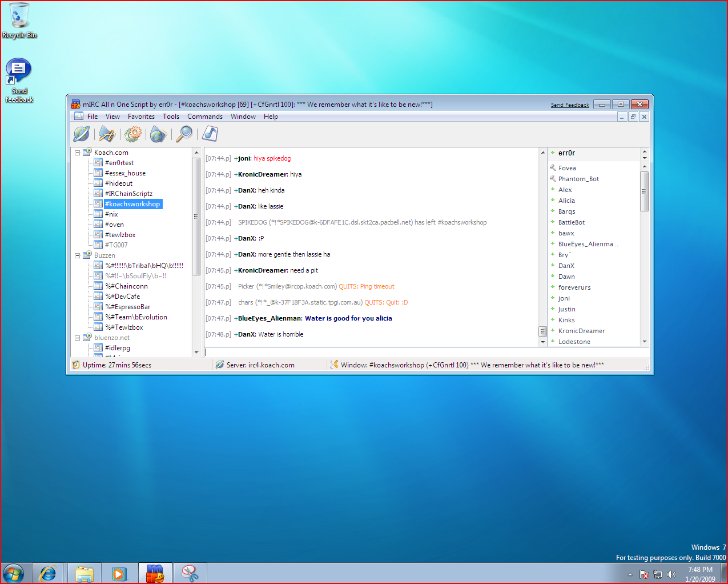Click the Send Feedback link in title bar
This screenshot has height=584, width=728.
[x=570, y=105]
